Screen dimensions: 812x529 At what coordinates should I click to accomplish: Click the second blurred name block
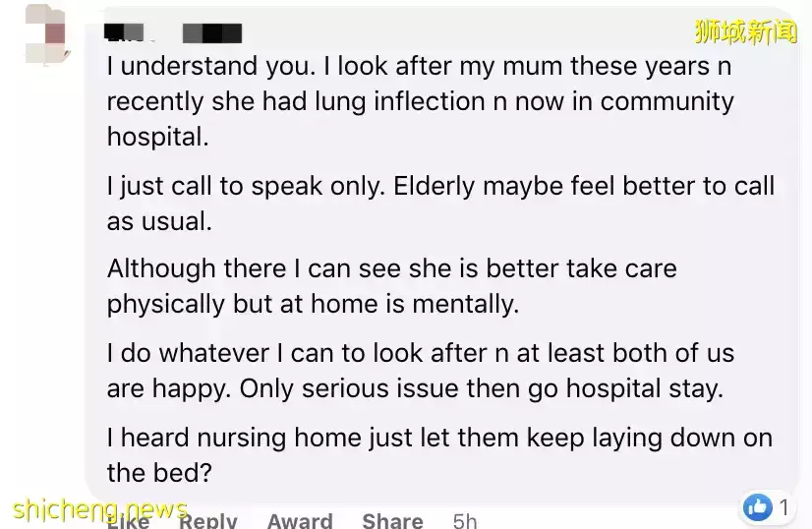click(212, 32)
